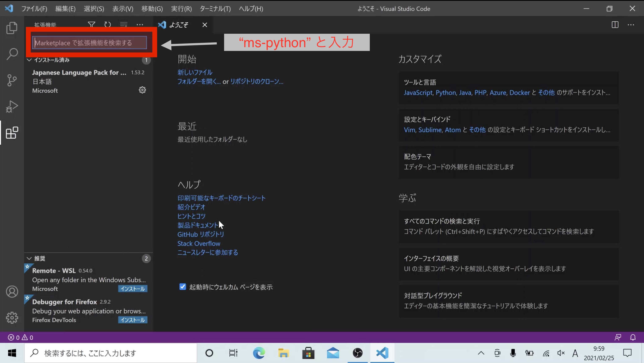The image size is (644, 363).
Task: Open the Accounts icon in activity bar
Action: 12,292
